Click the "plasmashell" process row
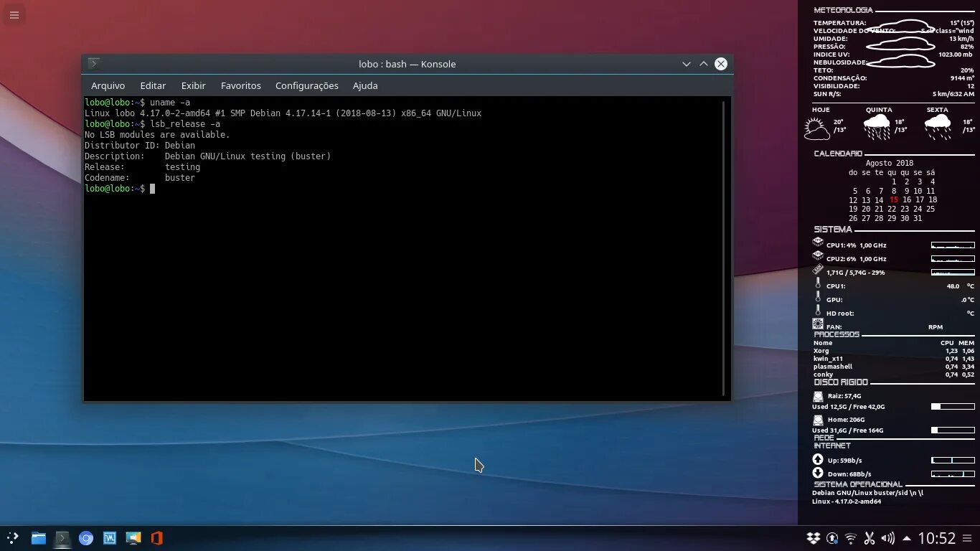980x551 pixels. pos(894,367)
